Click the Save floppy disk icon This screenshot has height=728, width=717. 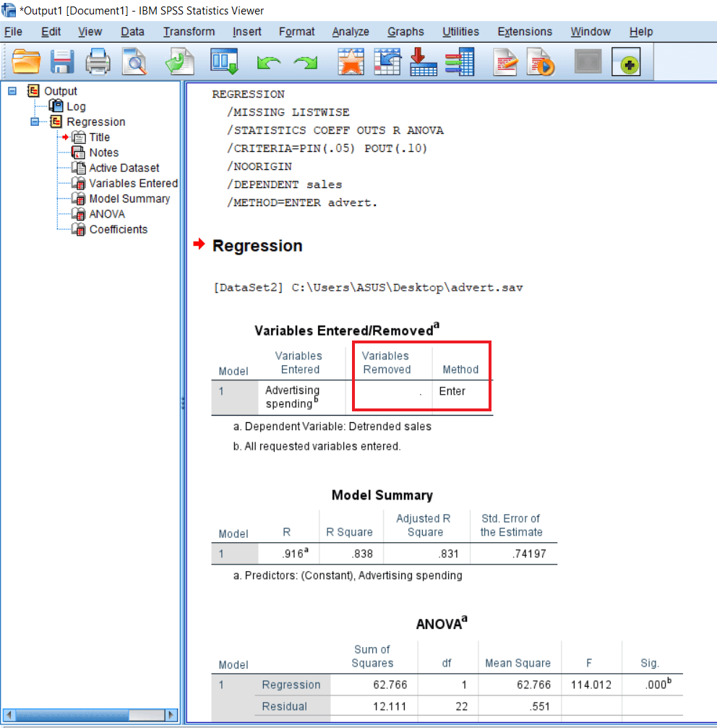tap(62, 61)
